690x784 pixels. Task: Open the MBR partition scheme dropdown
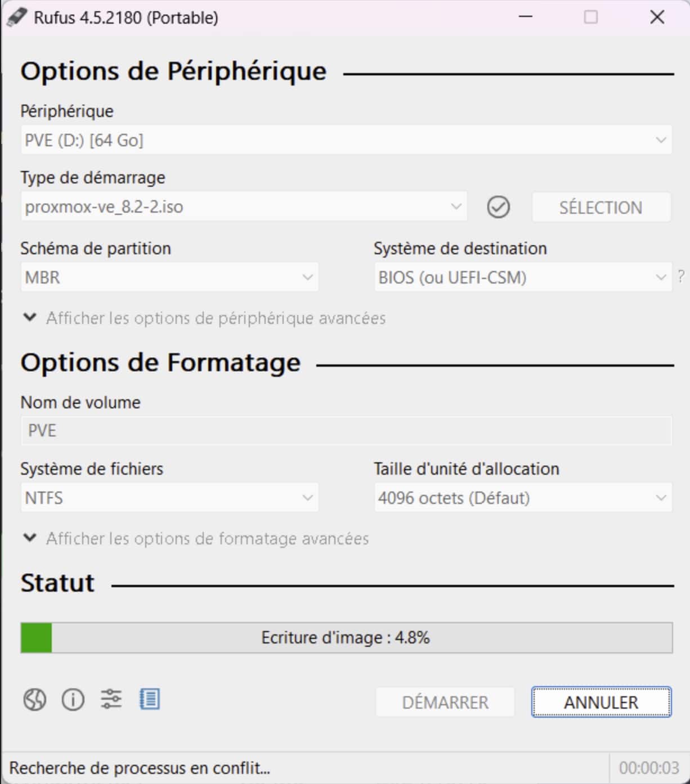tap(169, 277)
